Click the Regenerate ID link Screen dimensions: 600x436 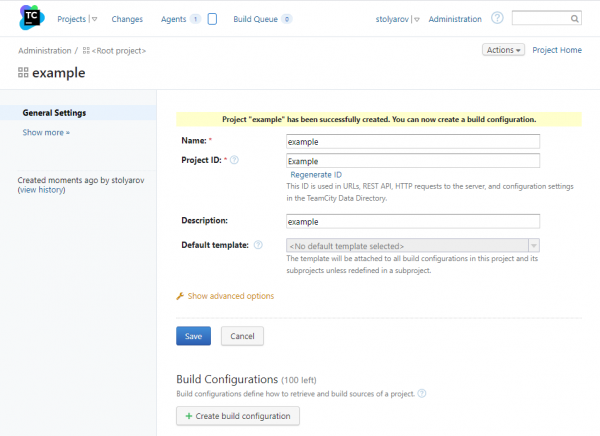(315, 174)
